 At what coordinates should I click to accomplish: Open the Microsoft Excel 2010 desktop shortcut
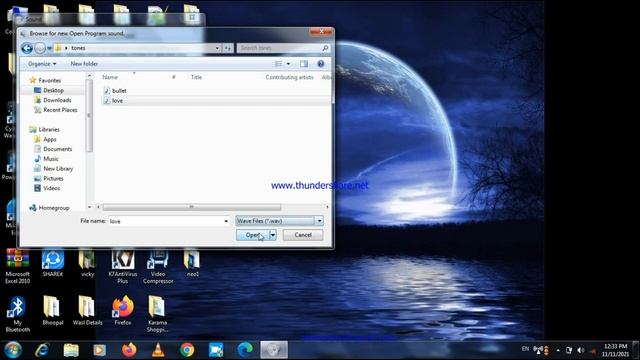(x=18, y=266)
